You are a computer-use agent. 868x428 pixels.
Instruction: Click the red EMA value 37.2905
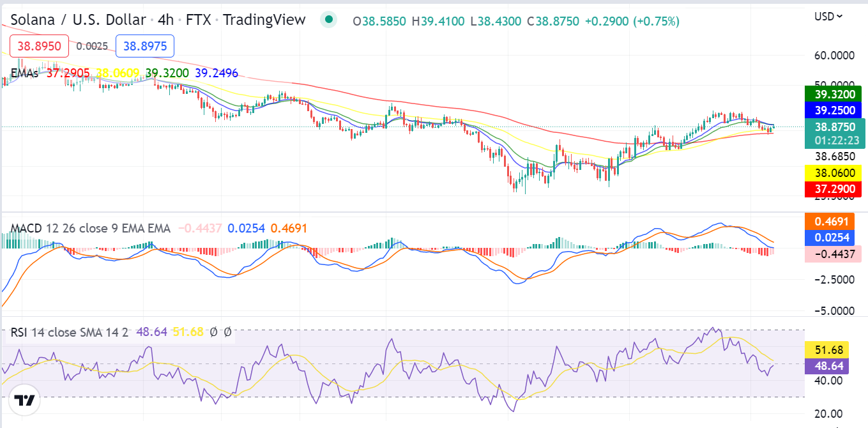[68, 73]
